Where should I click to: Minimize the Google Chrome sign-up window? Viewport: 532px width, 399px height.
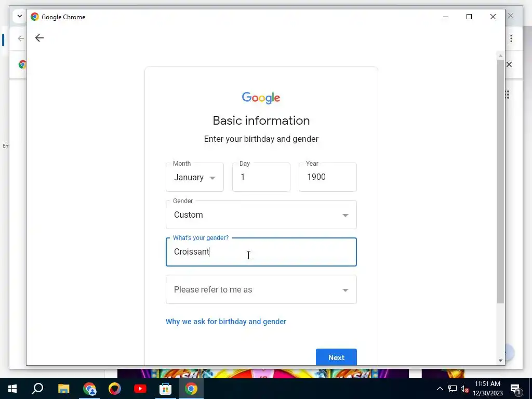pyautogui.click(x=446, y=17)
